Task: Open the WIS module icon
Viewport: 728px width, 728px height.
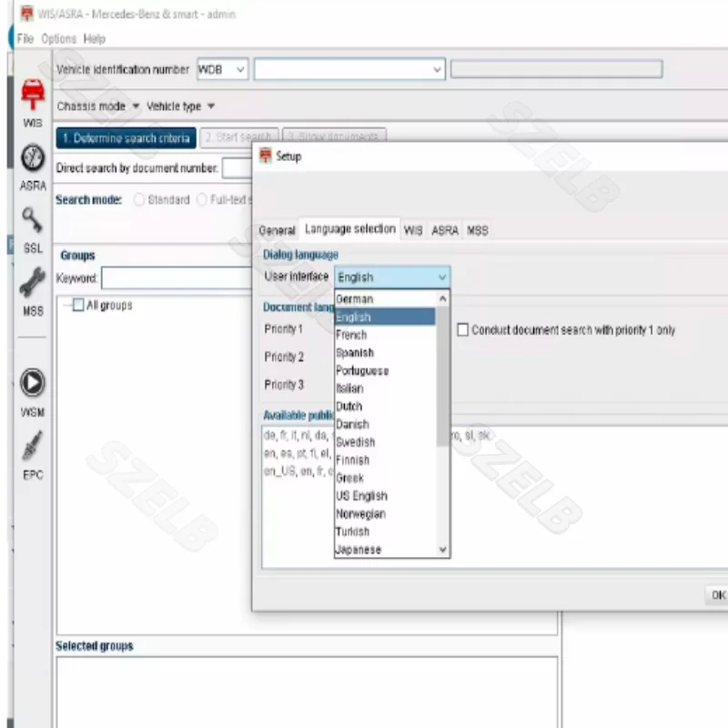Action: click(33, 96)
